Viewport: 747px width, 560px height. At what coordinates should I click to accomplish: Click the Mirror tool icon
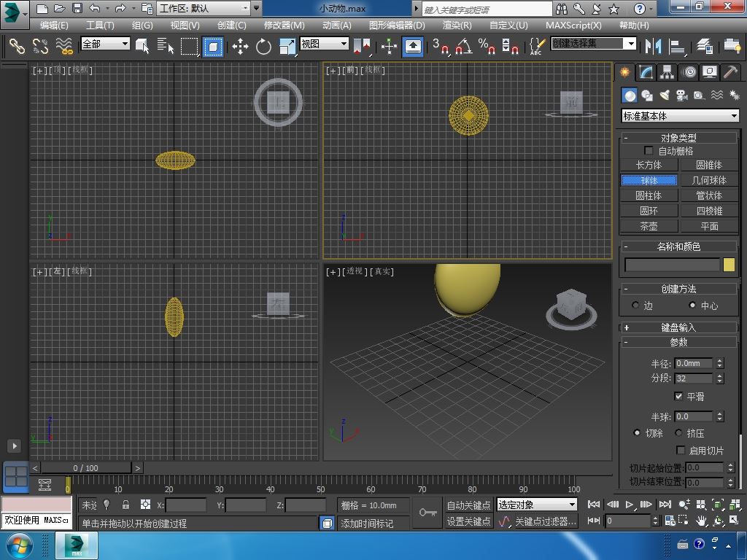point(653,46)
